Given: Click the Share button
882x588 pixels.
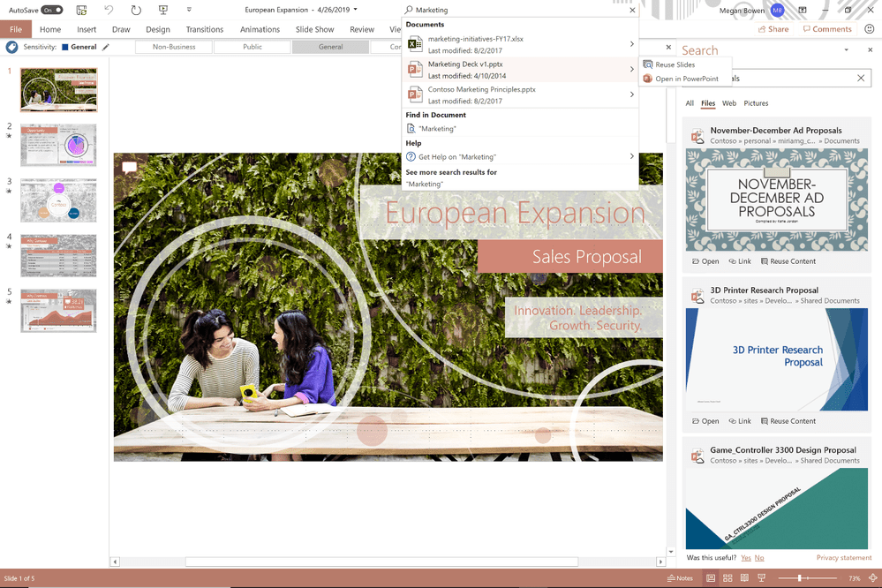Looking at the screenshot, I should click(773, 29).
